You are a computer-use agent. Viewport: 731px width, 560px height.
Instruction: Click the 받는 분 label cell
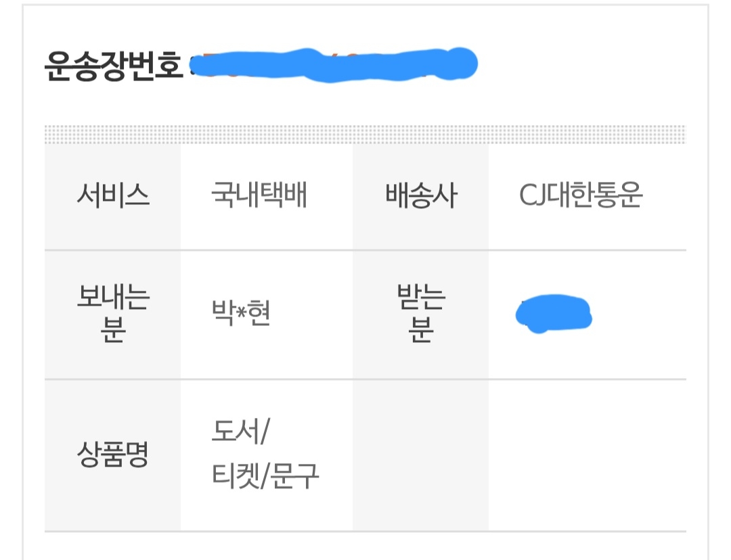[420, 314]
